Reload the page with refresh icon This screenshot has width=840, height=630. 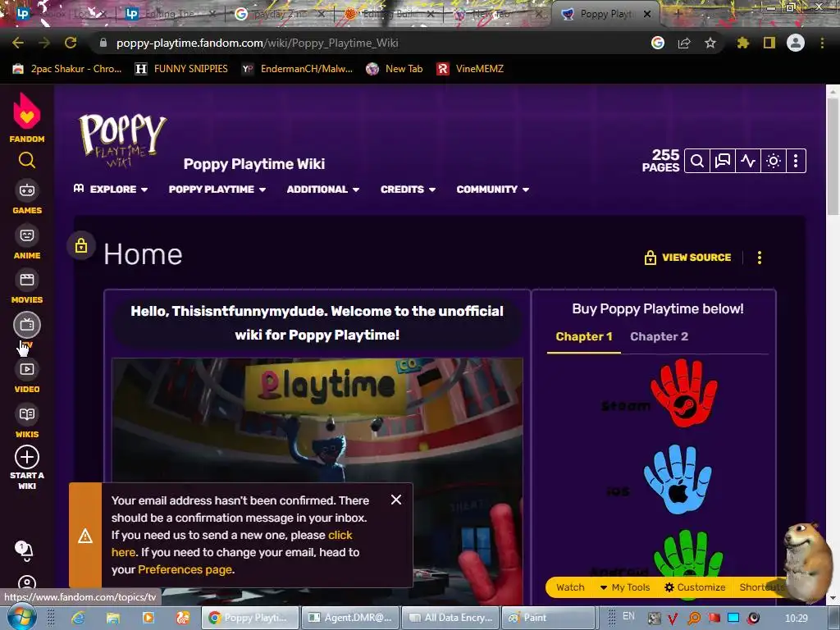(71, 43)
